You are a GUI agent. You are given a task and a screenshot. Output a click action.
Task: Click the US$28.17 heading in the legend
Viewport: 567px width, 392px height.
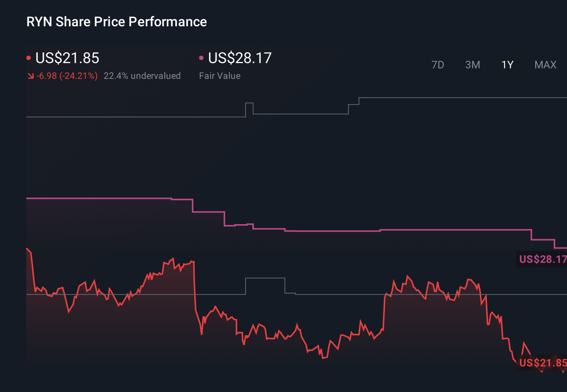click(239, 58)
